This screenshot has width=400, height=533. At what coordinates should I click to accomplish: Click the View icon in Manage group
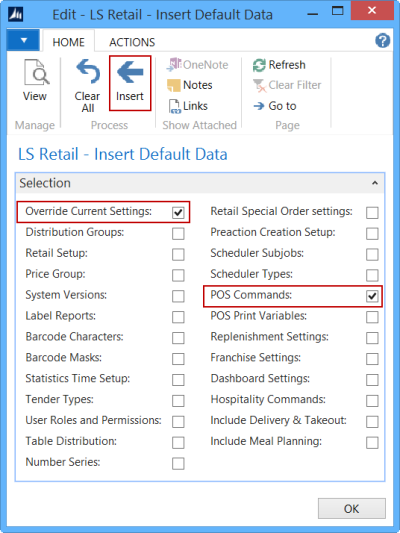35,72
